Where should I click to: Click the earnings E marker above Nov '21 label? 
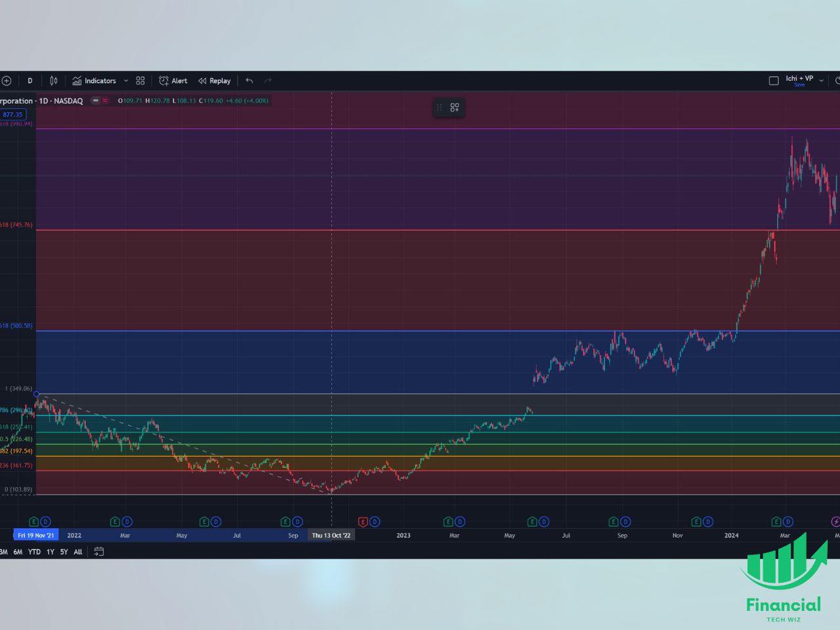click(33, 522)
